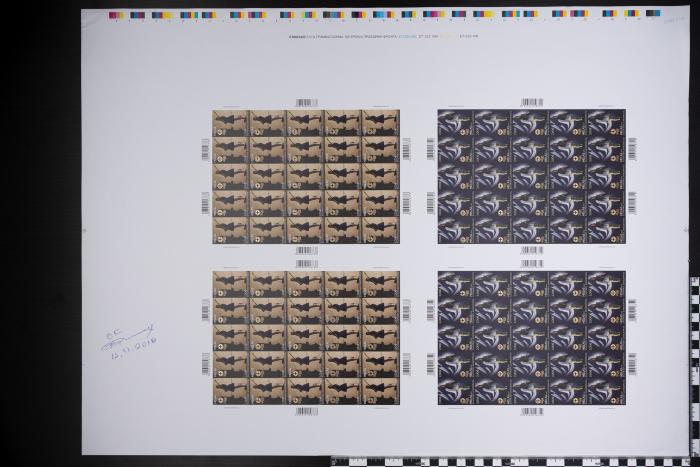Click the barcode above the upper tan pane
This screenshot has width=700, height=467.
[x=307, y=103]
